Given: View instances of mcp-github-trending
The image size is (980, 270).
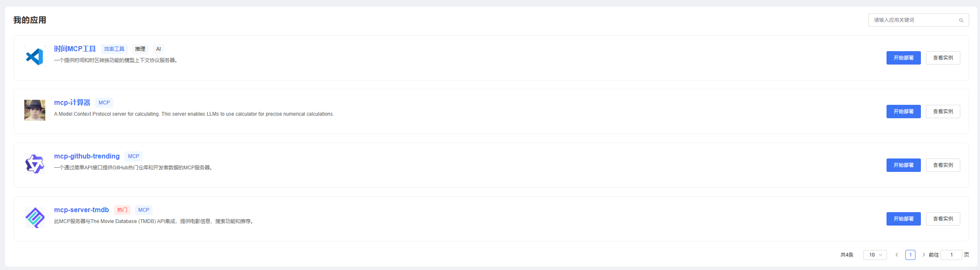Looking at the screenshot, I should click(943, 165).
